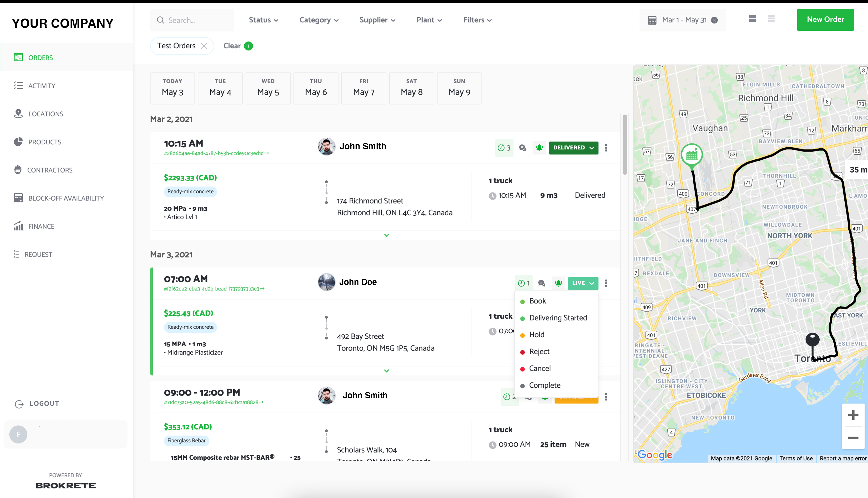This screenshot has height=498, width=868.
Task: Open three-dot menu for John Doe's order
Action: tap(606, 283)
